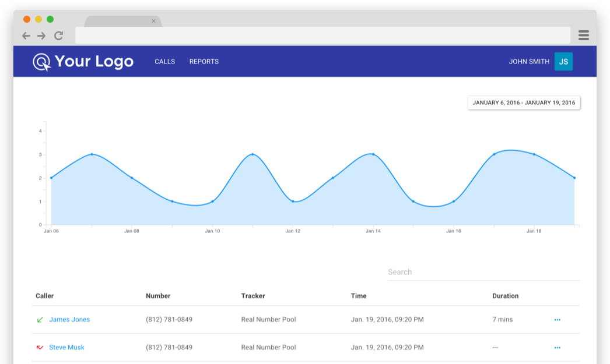This screenshot has height=364, width=610.
Task: Click the red missed call icon
Action: pos(40,347)
